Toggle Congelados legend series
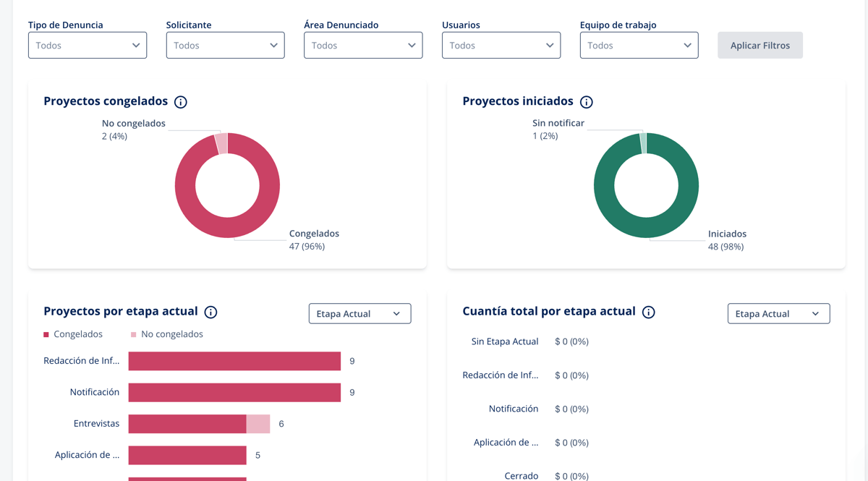 coord(73,334)
